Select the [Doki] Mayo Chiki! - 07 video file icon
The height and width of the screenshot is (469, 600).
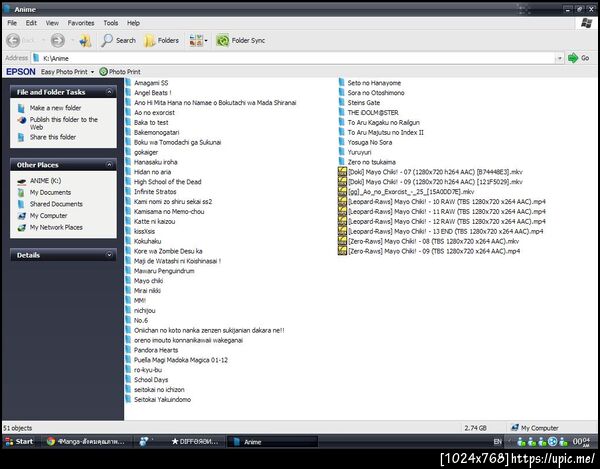(x=342, y=171)
